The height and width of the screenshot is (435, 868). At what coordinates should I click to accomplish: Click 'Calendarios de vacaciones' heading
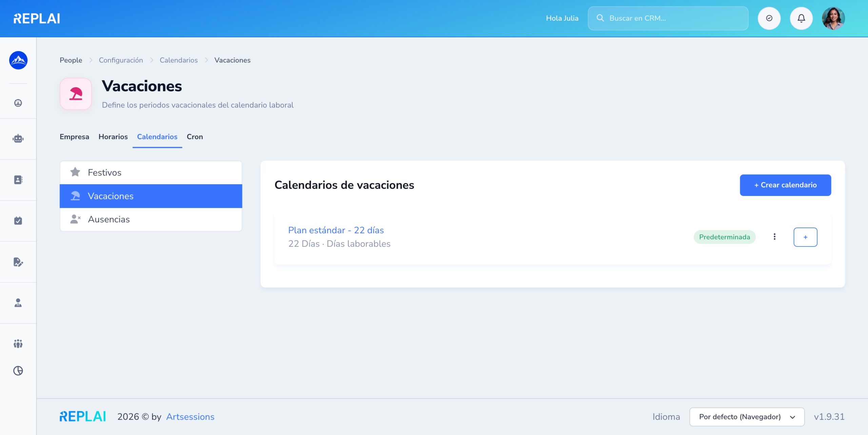(344, 185)
